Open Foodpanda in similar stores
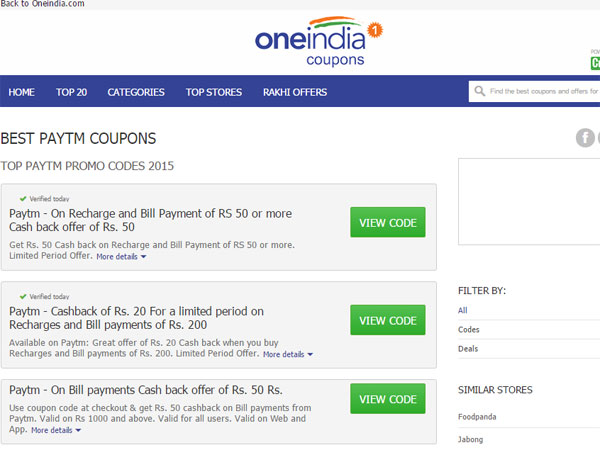 [x=479, y=416]
